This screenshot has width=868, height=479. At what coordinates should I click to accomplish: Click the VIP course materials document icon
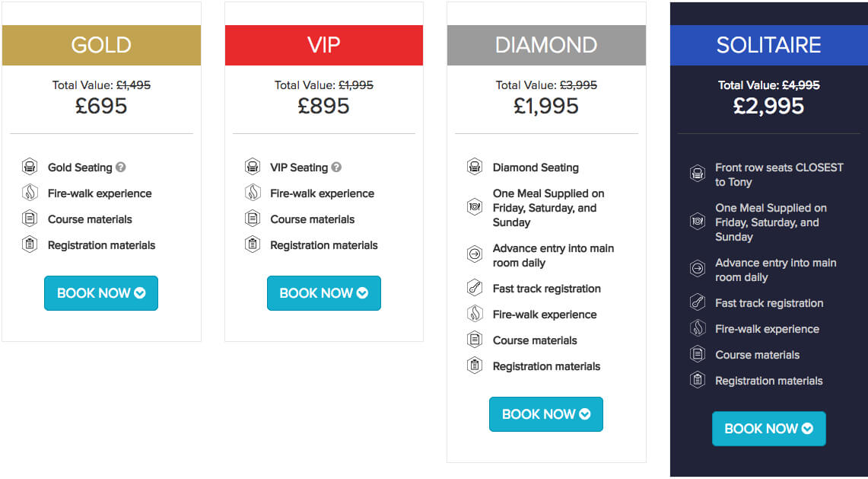point(253,219)
